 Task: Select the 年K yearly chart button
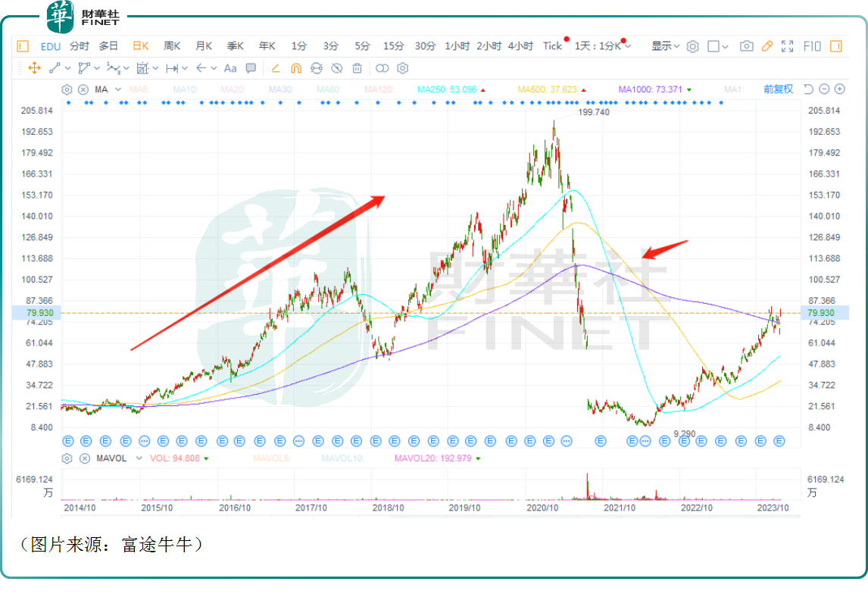267,46
